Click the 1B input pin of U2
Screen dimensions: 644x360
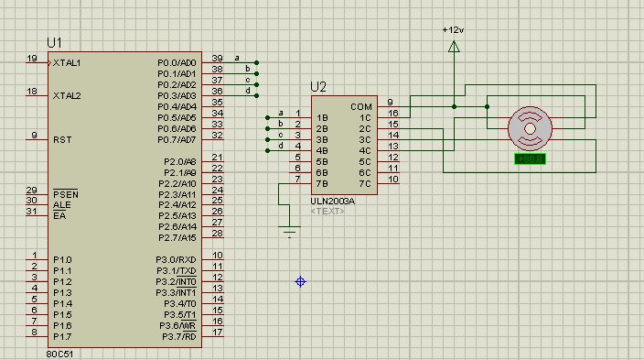[x=300, y=117]
